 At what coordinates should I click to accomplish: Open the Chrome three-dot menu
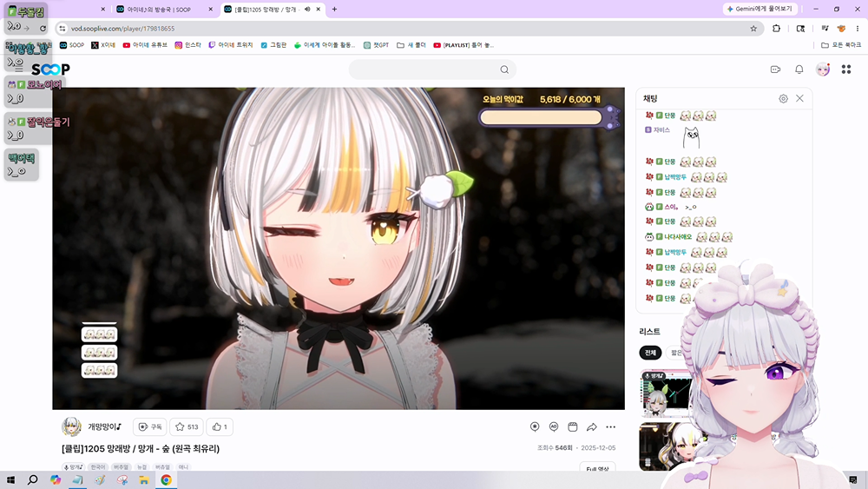(858, 29)
